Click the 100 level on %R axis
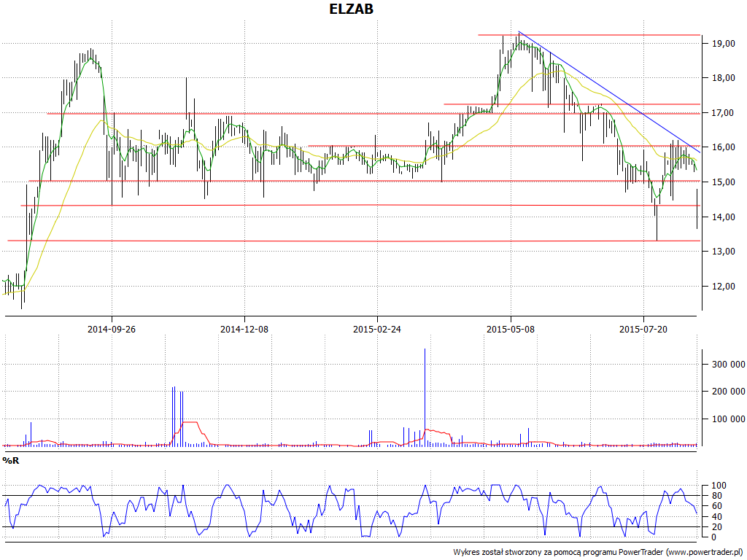This screenshot has height=560, width=747. point(719,486)
